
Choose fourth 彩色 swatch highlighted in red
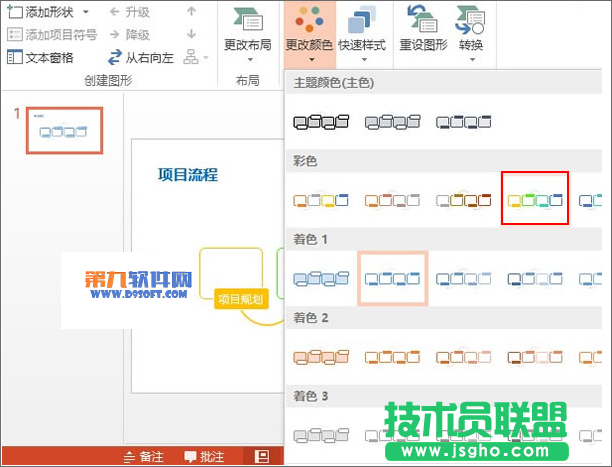click(x=535, y=198)
